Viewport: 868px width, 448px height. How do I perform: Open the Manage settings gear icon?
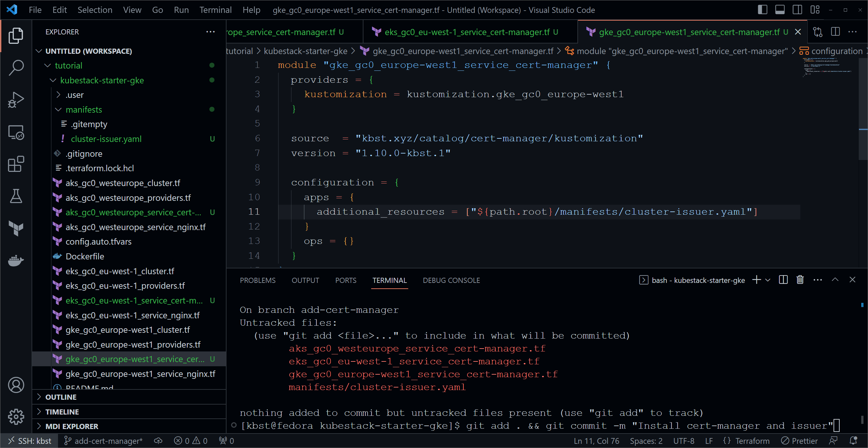[x=16, y=417]
